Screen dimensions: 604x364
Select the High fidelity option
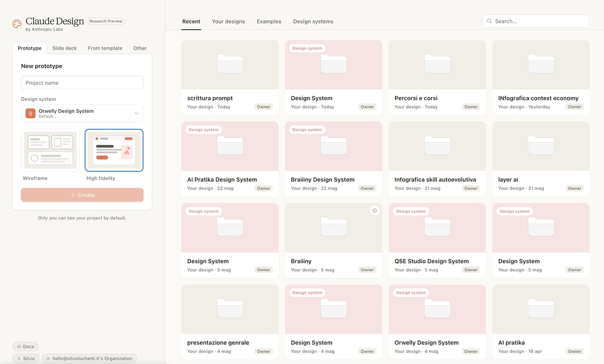pos(114,150)
